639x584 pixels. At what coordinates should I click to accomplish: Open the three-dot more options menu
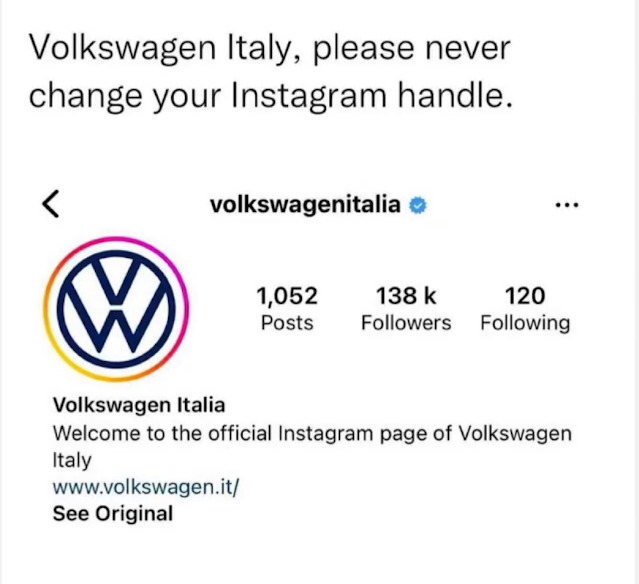[x=567, y=205]
